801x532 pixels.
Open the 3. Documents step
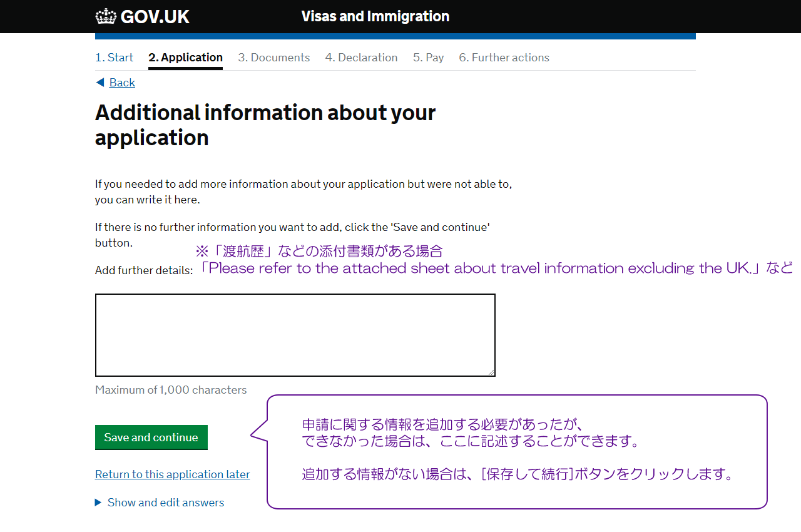pyautogui.click(x=274, y=58)
